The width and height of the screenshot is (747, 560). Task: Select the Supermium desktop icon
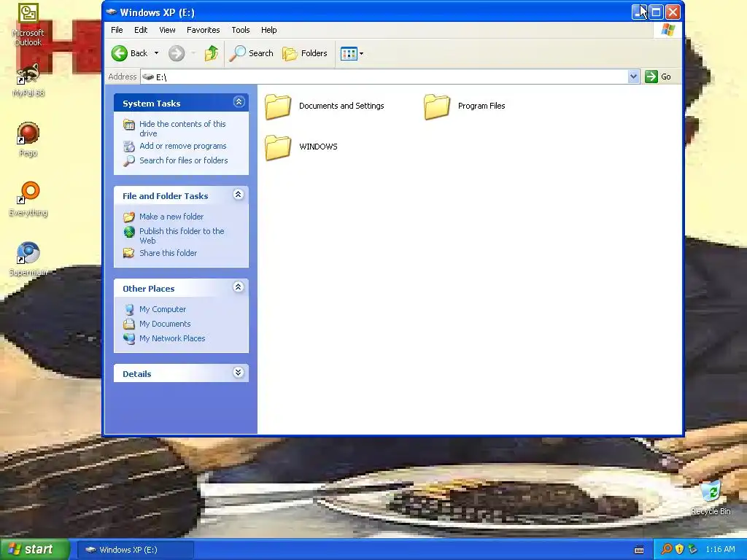coord(28,253)
